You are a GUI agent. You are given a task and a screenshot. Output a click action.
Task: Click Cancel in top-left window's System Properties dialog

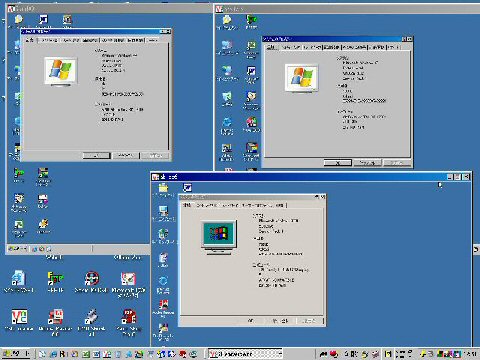125,155
